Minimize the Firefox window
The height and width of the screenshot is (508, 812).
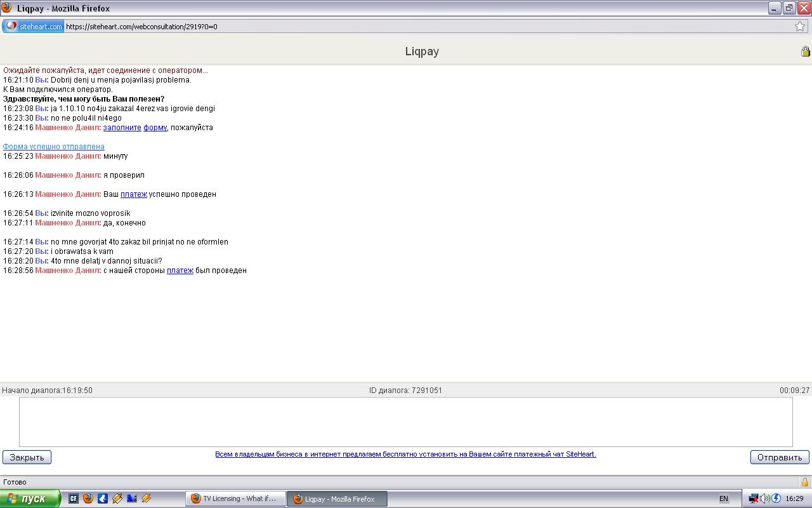[775, 8]
